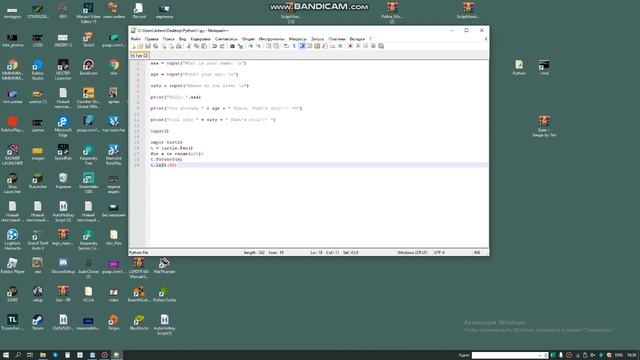Click the Windows (CR LF) status entry
Viewport: 640px width, 360px height.
click(412, 253)
